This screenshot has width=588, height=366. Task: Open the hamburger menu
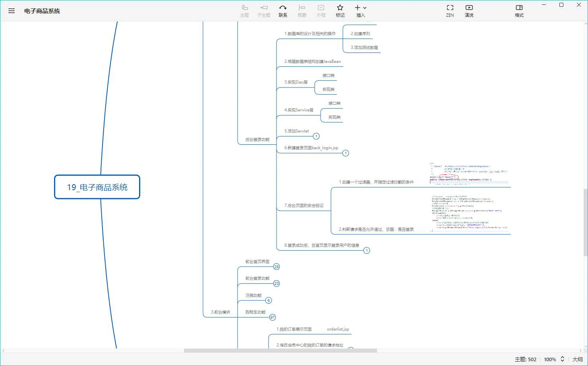pyautogui.click(x=12, y=11)
